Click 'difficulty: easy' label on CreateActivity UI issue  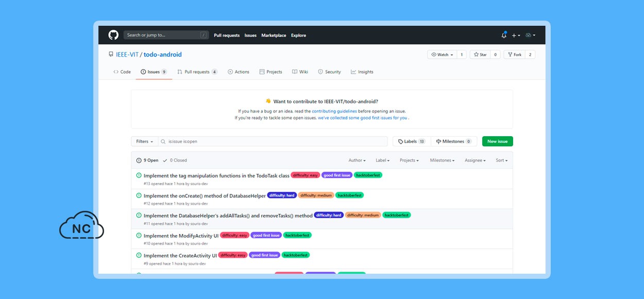click(x=233, y=255)
